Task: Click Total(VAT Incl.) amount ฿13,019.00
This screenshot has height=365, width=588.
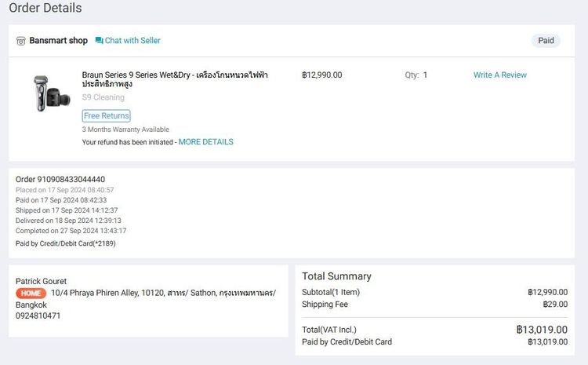Action: coord(543,330)
